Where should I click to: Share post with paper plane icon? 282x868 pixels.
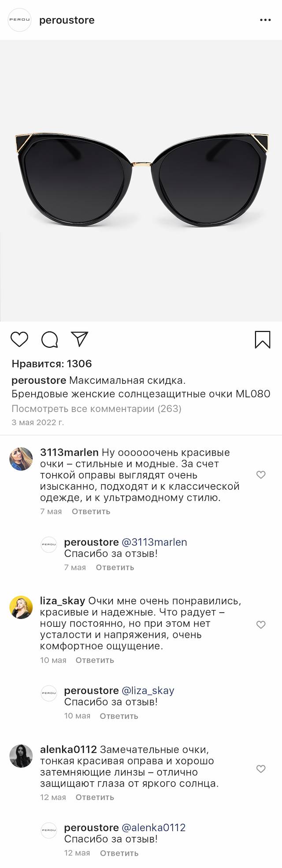pyautogui.click(x=80, y=339)
